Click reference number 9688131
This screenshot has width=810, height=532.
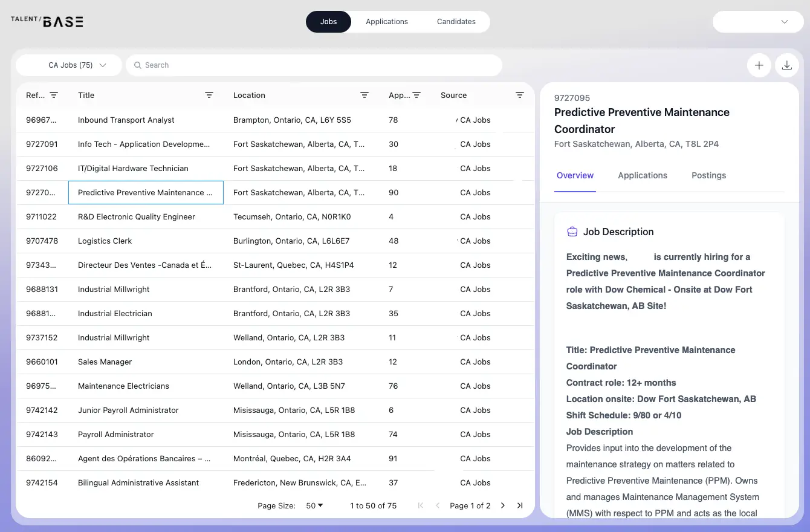(x=42, y=289)
